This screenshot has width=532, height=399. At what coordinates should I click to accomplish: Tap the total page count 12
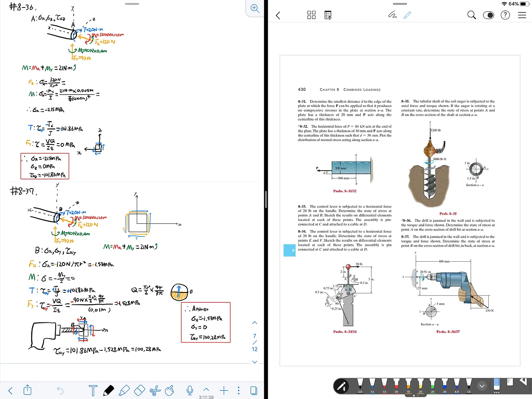255,349
